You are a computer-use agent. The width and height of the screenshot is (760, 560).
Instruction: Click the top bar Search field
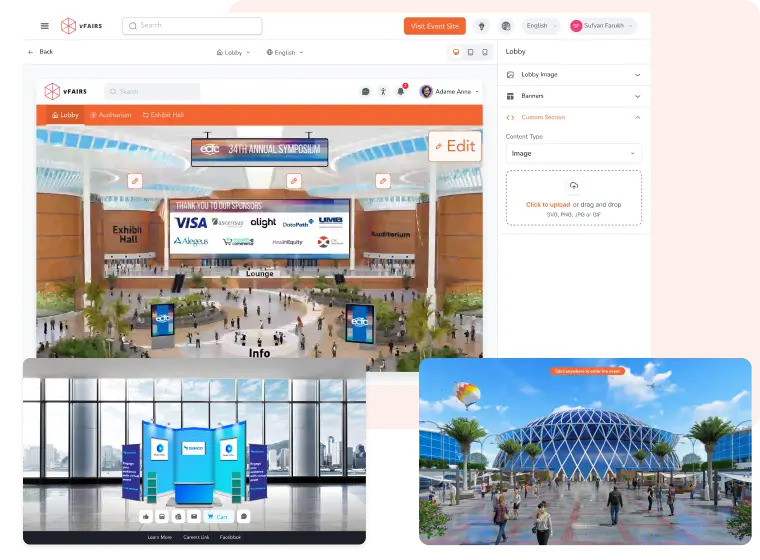[x=192, y=26]
